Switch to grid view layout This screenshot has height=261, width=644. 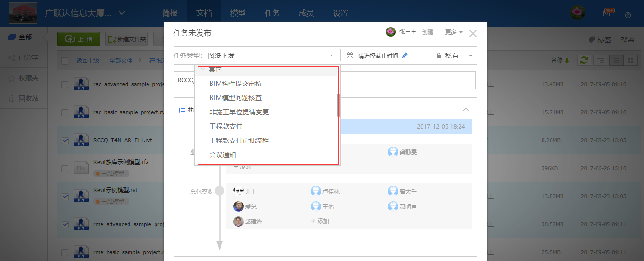[x=630, y=60]
